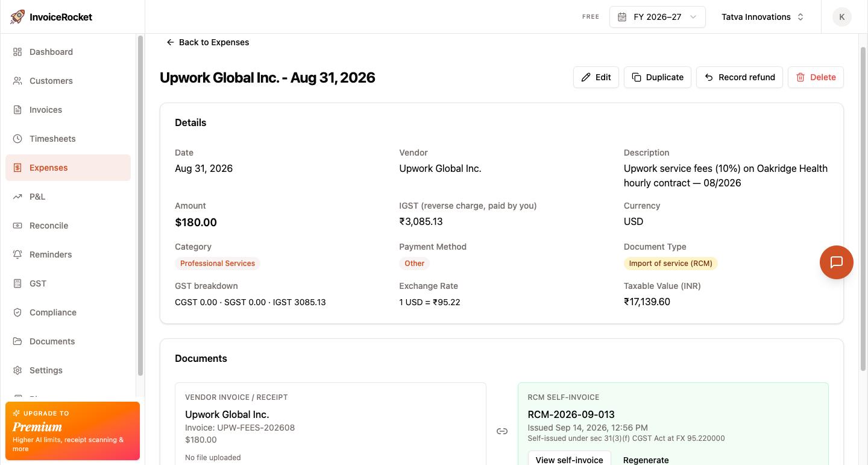This screenshot has width=868, height=465.
Task: Click the P&L trend icon
Action: [x=17, y=197]
